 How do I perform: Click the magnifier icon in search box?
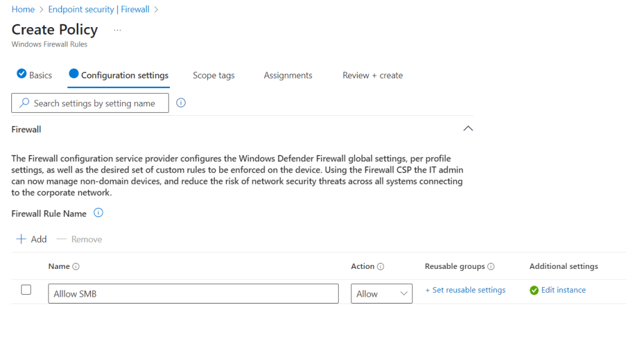tap(25, 103)
